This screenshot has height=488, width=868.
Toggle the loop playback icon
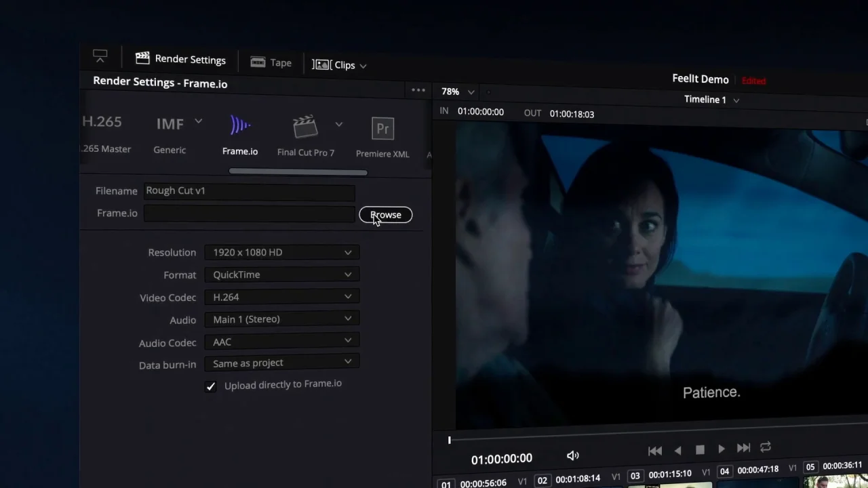tap(766, 447)
